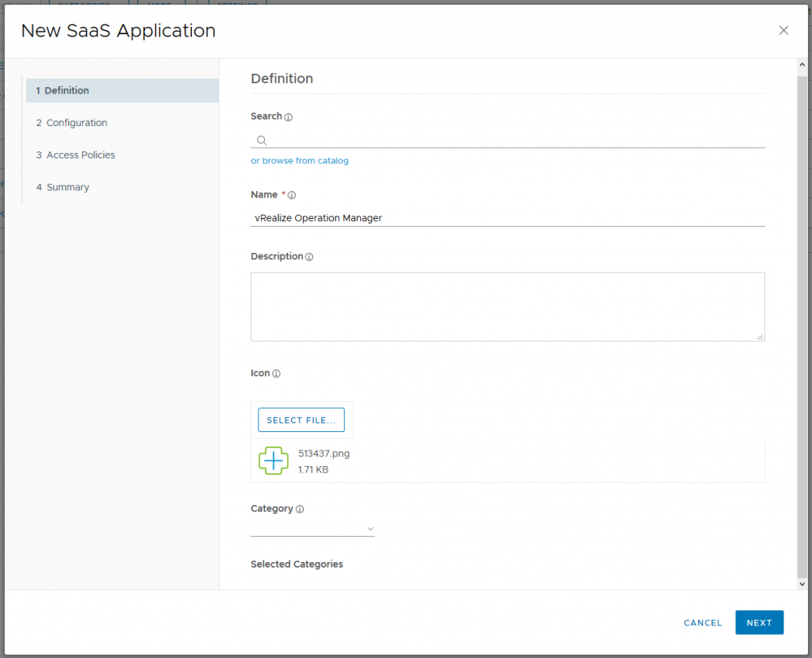
Task: Close the New SaaS Application dialog
Action: click(x=783, y=31)
